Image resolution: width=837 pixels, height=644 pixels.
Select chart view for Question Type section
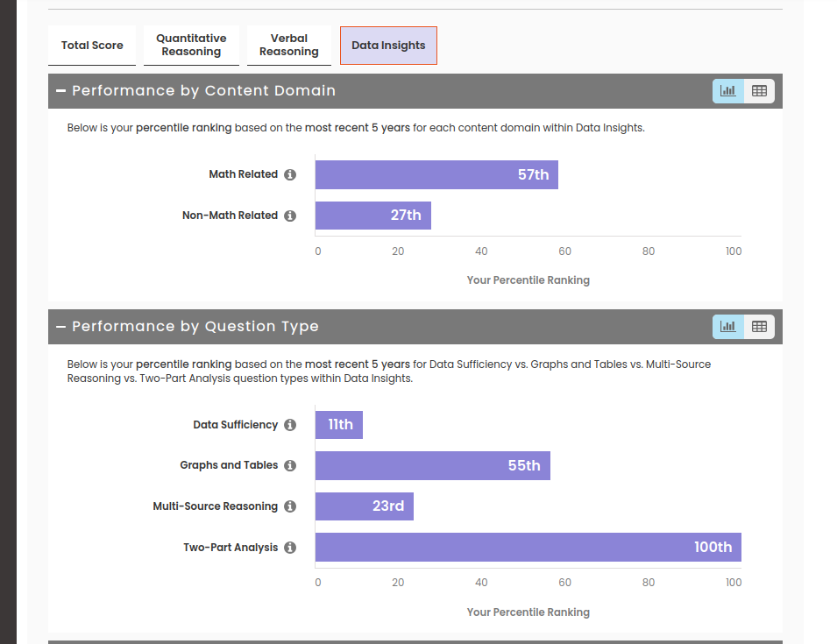(x=727, y=327)
